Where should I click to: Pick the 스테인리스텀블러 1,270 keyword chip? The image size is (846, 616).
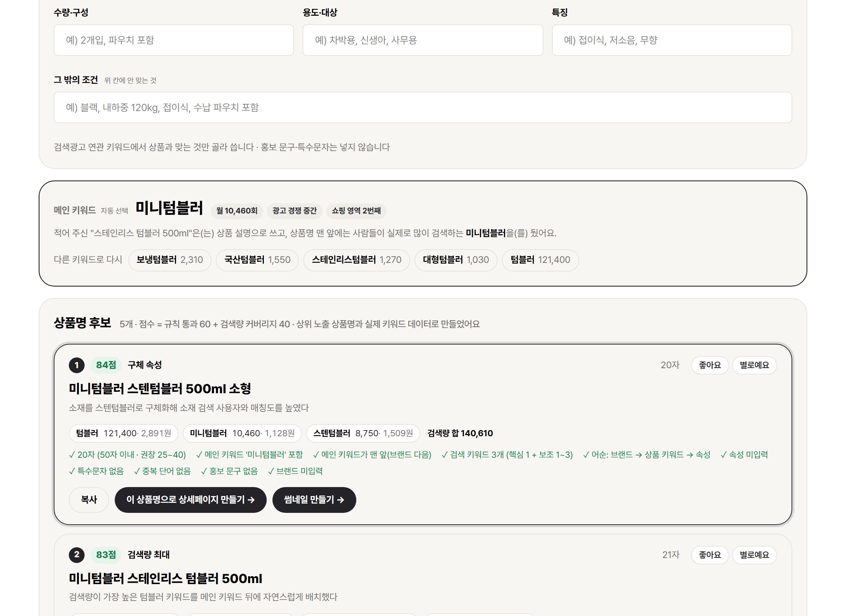pyautogui.click(x=356, y=260)
